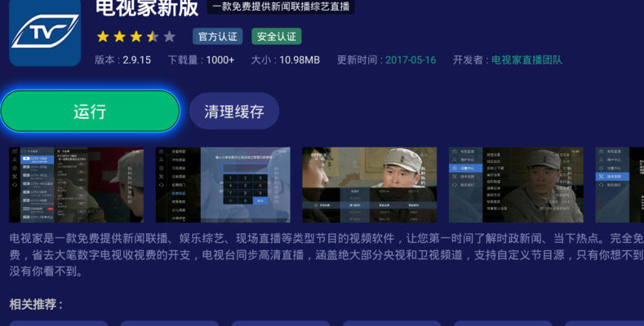644x326 pixels.
Task: Open the first screenshot with channel list
Action: click(77, 185)
